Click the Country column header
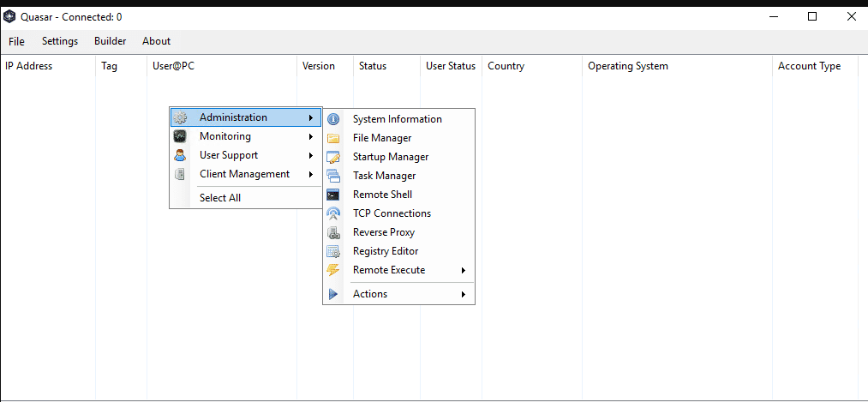The image size is (868, 402). pos(506,66)
